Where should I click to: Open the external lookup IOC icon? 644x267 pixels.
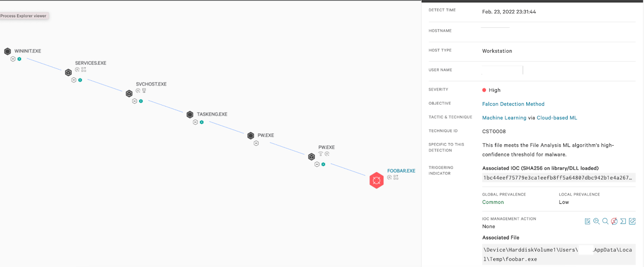(x=632, y=221)
